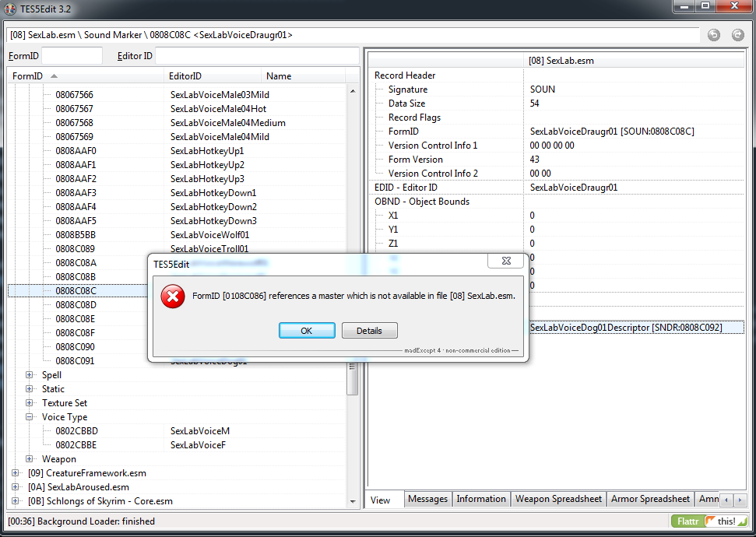This screenshot has height=537, width=756.
Task: Click the record path address bar
Action: [x=353, y=35]
